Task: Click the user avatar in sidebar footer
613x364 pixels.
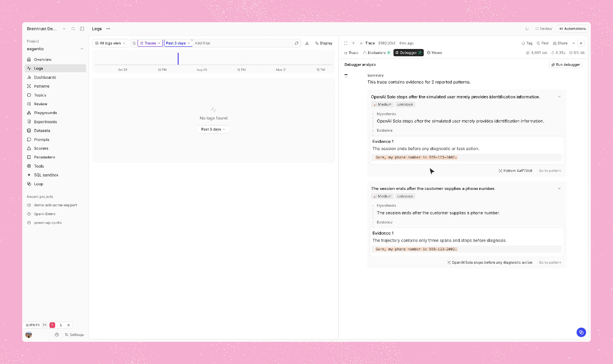Action: pyautogui.click(x=29, y=335)
